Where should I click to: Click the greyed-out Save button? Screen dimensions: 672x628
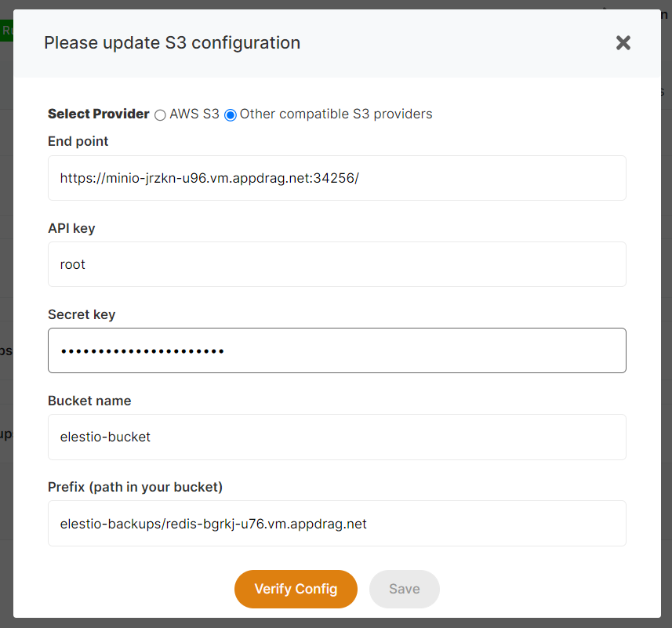[404, 589]
